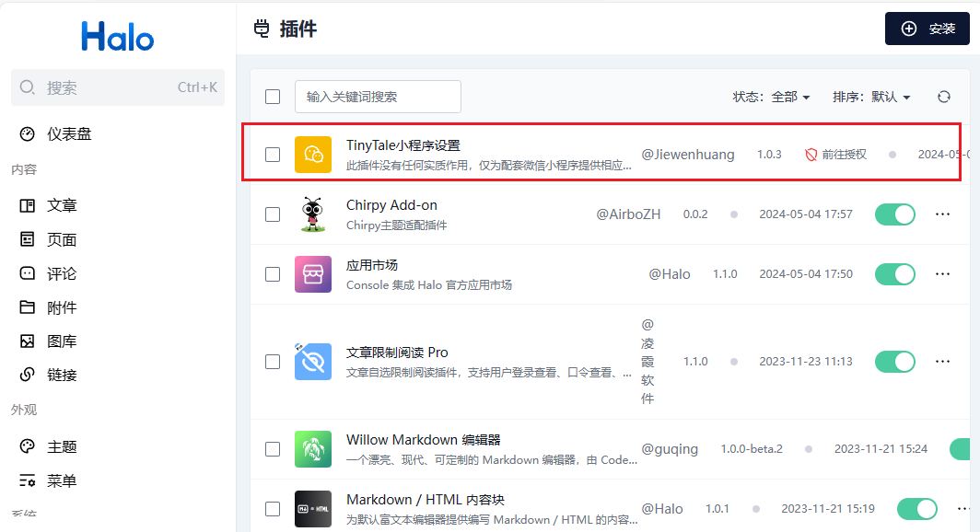Click the date 2024-05-04 17:57
This screenshot has width=980, height=532.
pos(806,214)
